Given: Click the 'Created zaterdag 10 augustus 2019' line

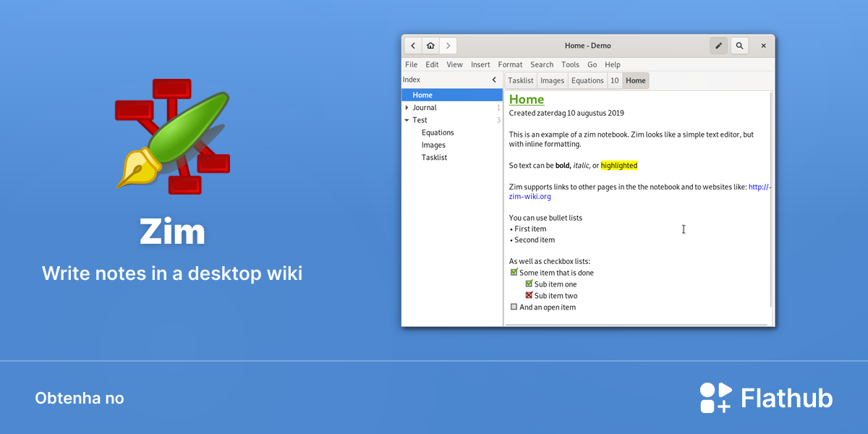Looking at the screenshot, I should pyautogui.click(x=566, y=113).
